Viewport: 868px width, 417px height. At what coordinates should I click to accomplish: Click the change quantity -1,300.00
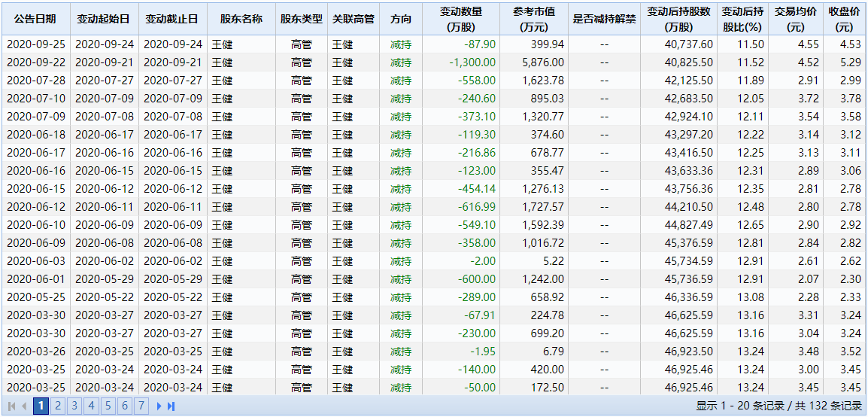pos(473,62)
